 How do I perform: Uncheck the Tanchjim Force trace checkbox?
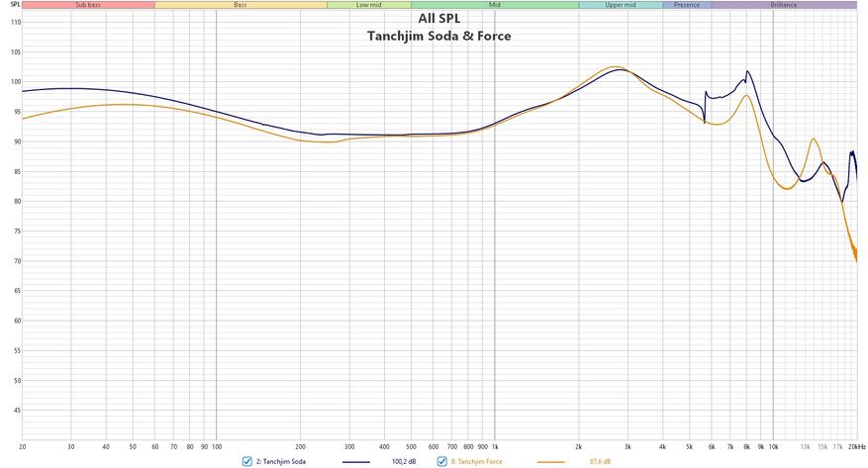pyautogui.click(x=441, y=461)
